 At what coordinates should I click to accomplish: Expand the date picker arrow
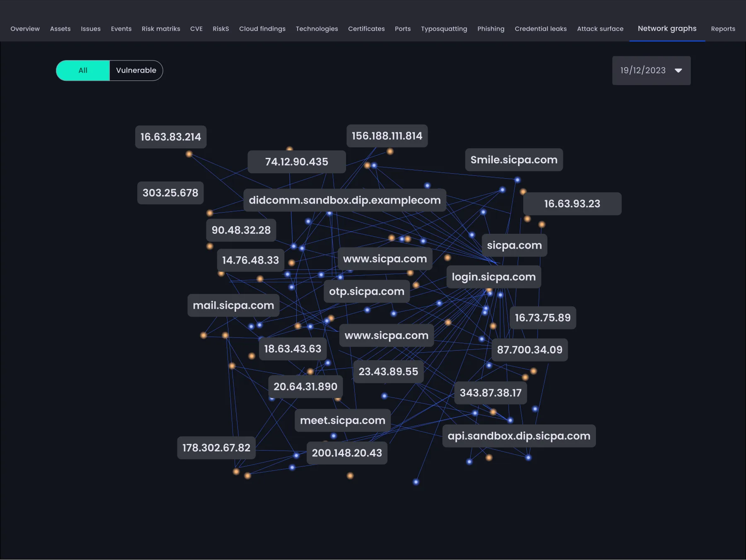pyautogui.click(x=678, y=70)
